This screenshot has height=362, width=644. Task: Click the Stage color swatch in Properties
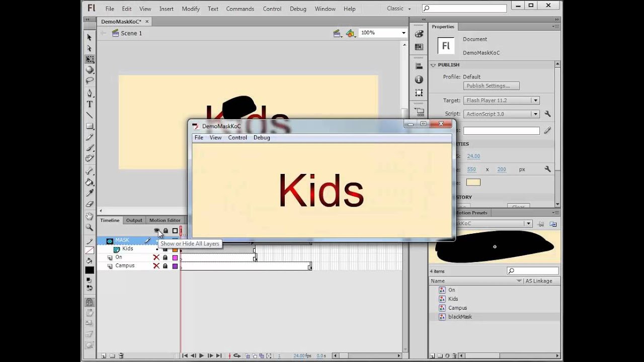473,183
